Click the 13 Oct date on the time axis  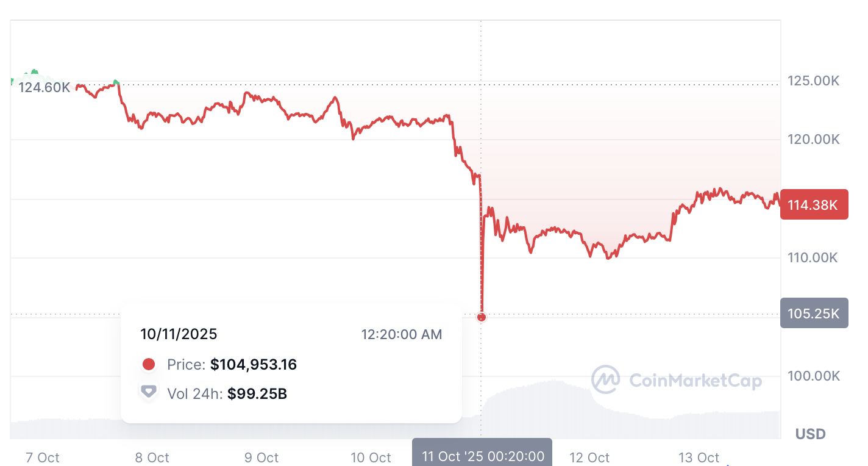[x=699, y=457]
